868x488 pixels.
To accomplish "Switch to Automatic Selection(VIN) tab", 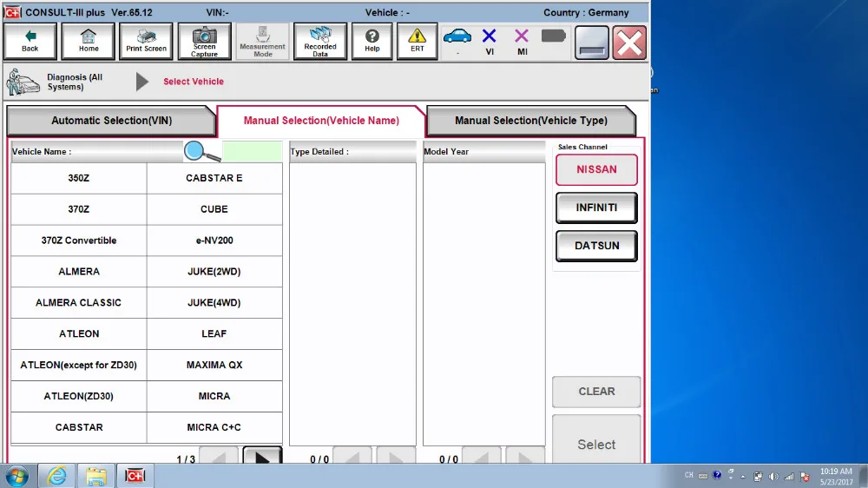I will pos(111,121).
